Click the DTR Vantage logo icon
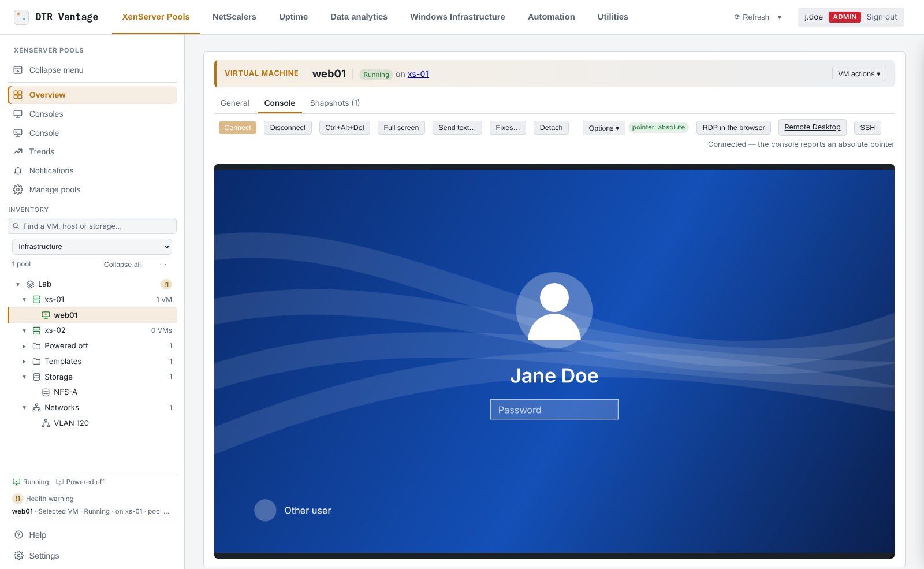 click(21, 17)
